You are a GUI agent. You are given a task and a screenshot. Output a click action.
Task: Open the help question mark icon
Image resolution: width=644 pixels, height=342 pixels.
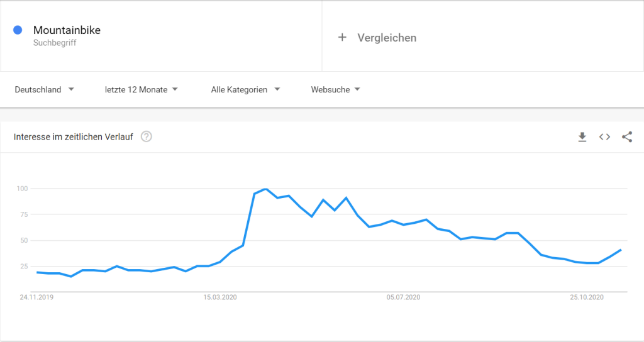146,136
